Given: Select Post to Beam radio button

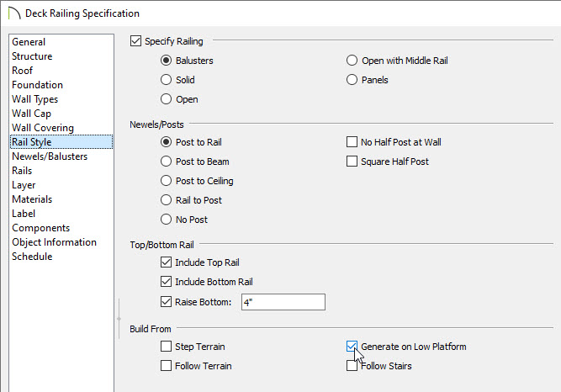Looking at the screenshot, I should point(166,162).
